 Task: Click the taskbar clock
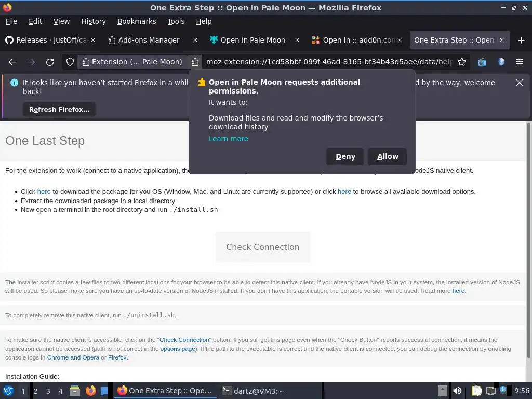point(522,391)
